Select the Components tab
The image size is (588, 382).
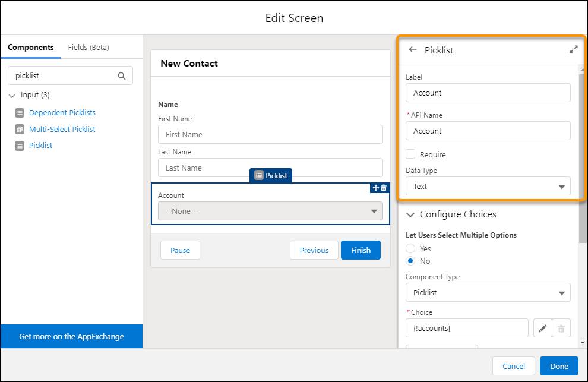point(31,46)
